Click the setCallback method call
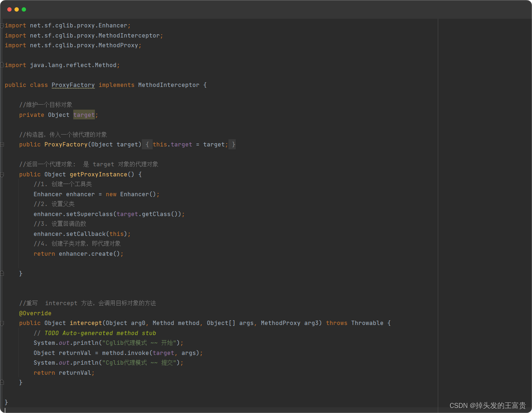The width and height of the screenshot is (532, 413). tap(86, 234)
